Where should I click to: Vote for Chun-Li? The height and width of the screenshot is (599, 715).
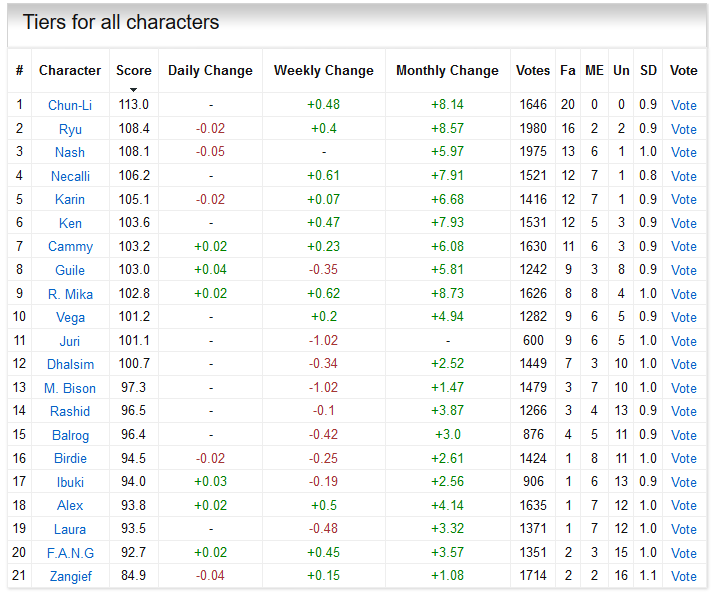pyautogui.click(x=684, y=105)
